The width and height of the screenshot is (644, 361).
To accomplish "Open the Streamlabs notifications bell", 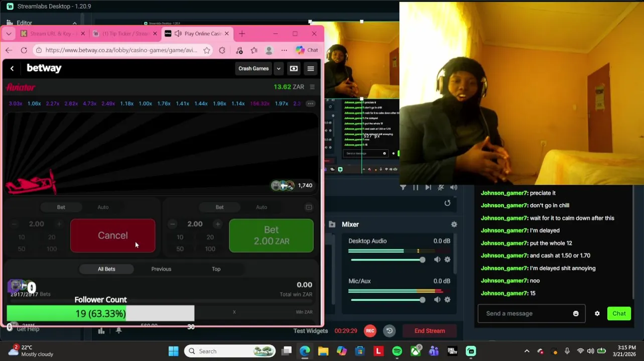I will click(118, 331).
